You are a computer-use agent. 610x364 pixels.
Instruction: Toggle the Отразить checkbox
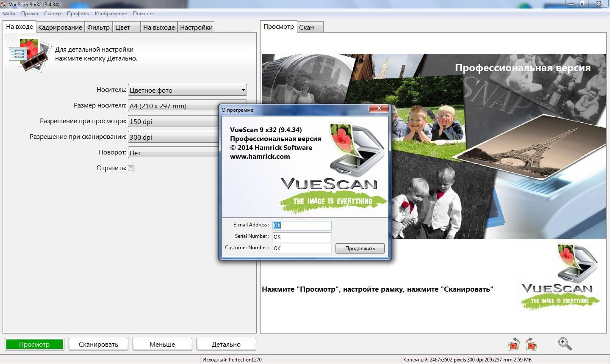click(x=131, y=168)
